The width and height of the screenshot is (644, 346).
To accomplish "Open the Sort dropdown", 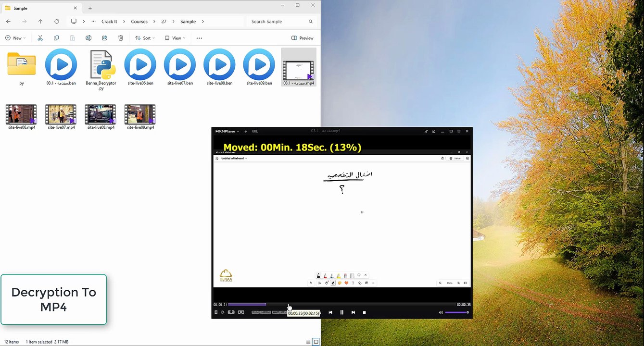I will click(x=145, y=38).
